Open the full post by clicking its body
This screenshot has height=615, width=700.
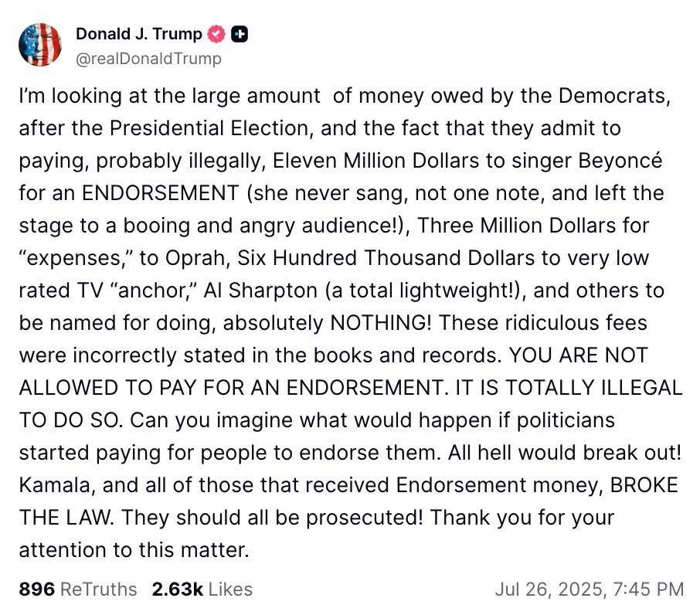click(348, 309)
